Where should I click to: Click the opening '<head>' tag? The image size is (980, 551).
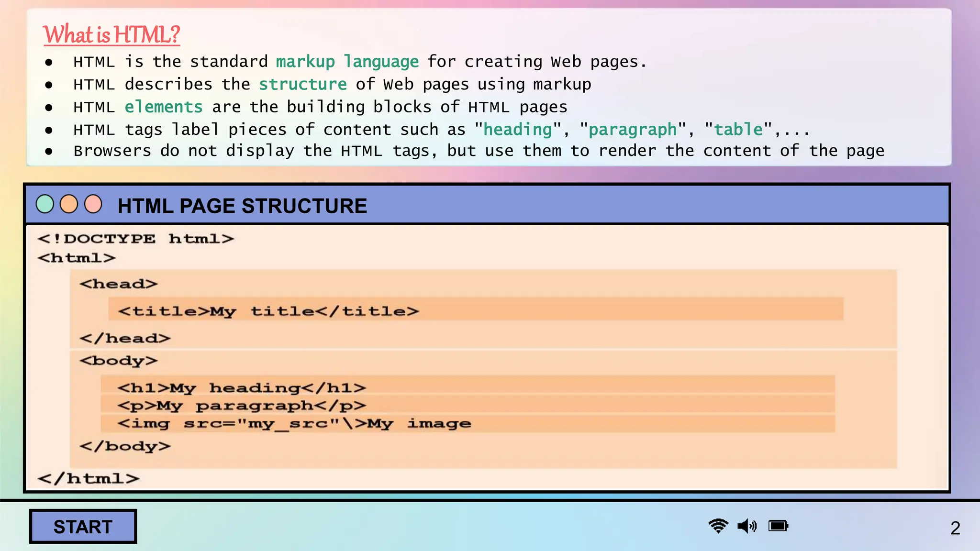[119, 284]
